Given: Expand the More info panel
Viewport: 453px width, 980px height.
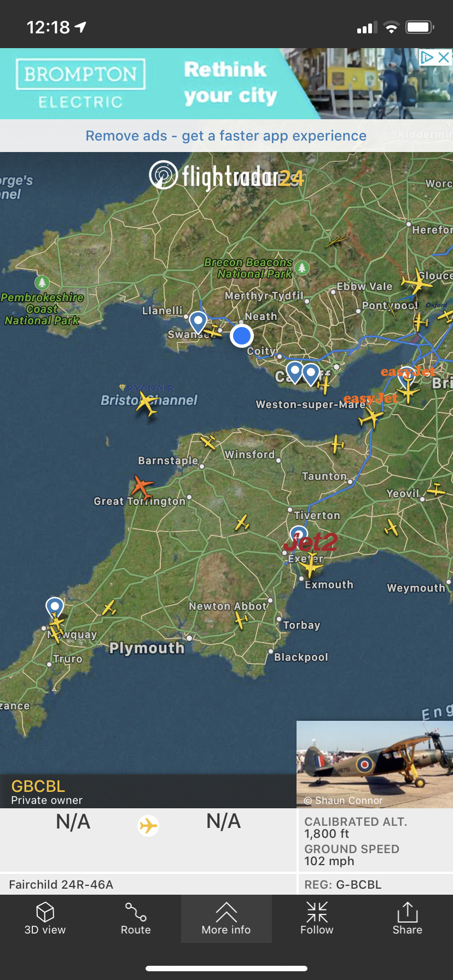Looking at the screenshot, I should pyautogui.click(x=226, y=919).
